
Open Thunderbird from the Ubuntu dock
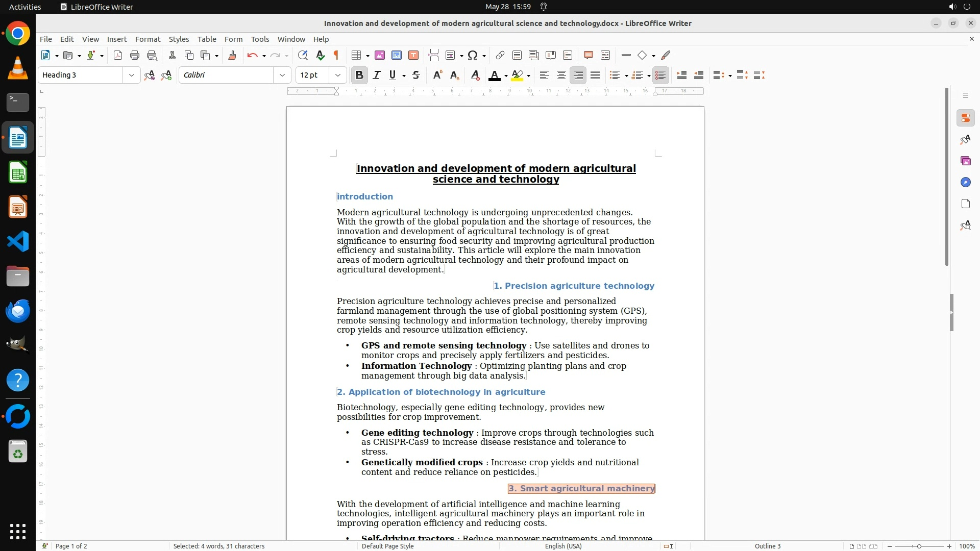18,311
